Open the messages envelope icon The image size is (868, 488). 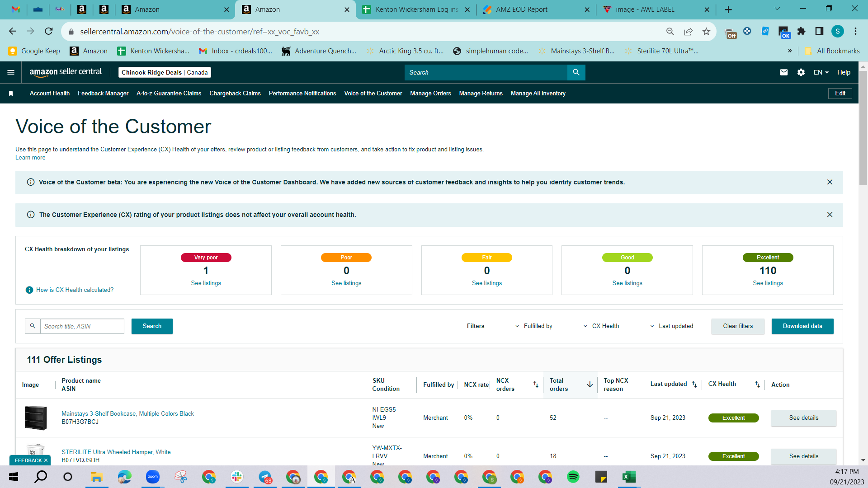(784, 72)
